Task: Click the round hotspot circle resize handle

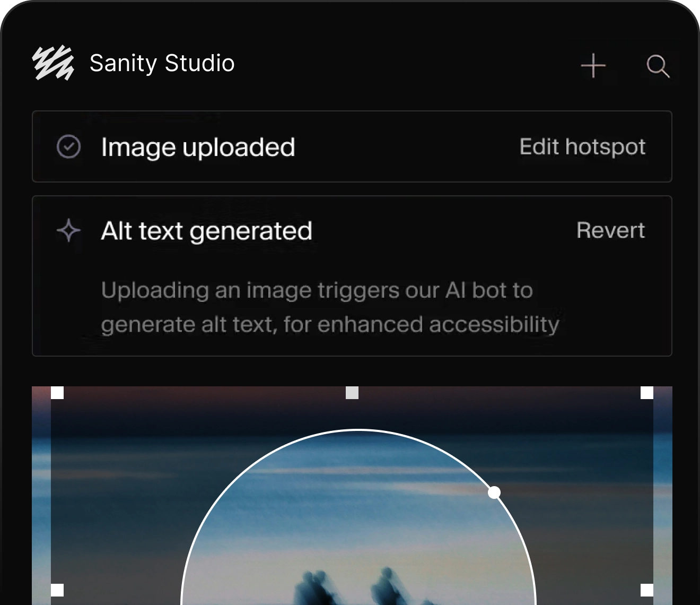Action: 494,493
